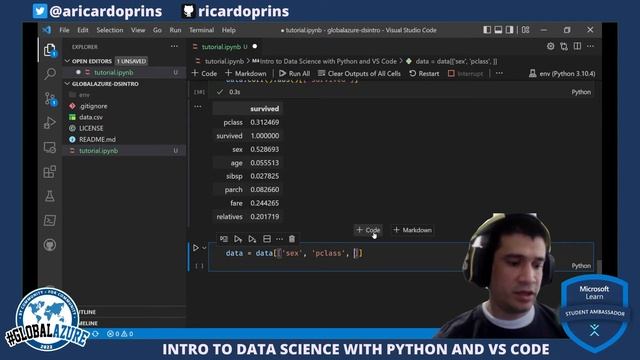Change cell language mode Python in the data cell
The width and height of the screenshot is (640, 360).
tap(581, 266)
